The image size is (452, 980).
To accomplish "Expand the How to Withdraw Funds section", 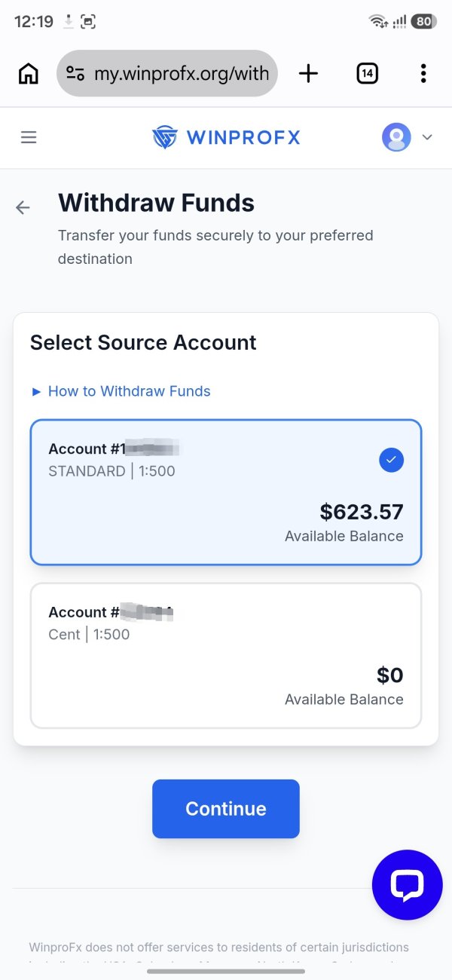I will click(121, 391).
